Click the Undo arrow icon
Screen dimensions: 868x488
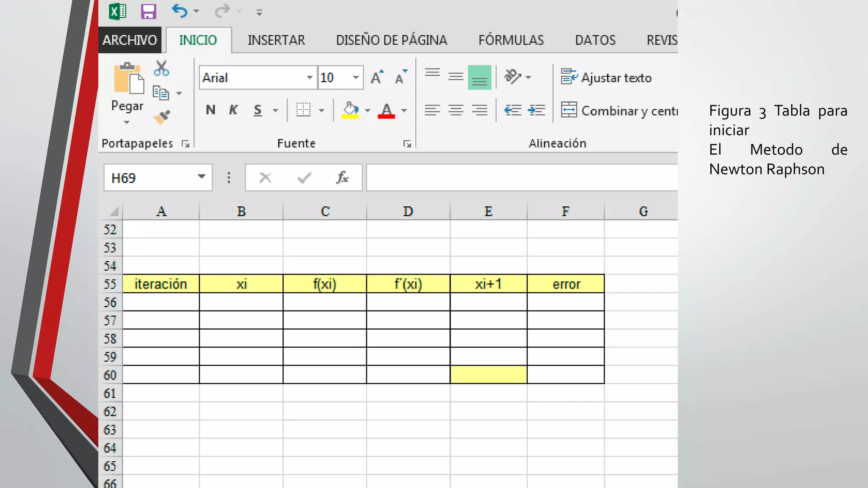coord(180,11)
